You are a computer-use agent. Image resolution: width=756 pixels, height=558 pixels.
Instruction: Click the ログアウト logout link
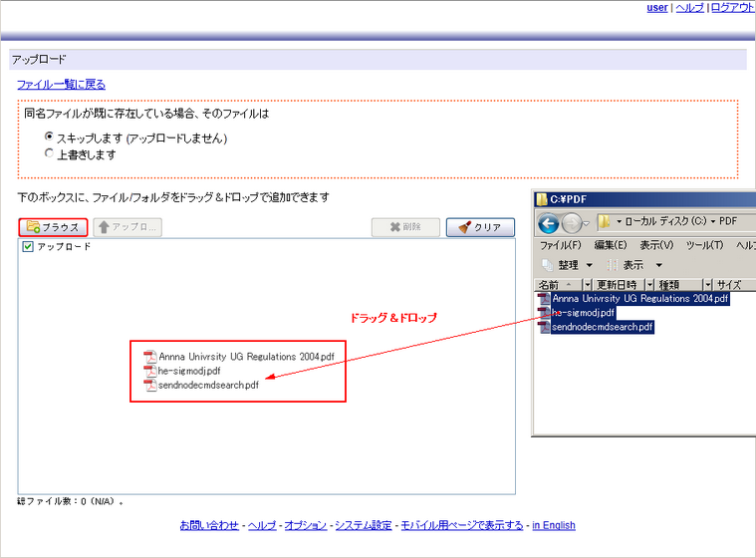click(x=732, y=8)
